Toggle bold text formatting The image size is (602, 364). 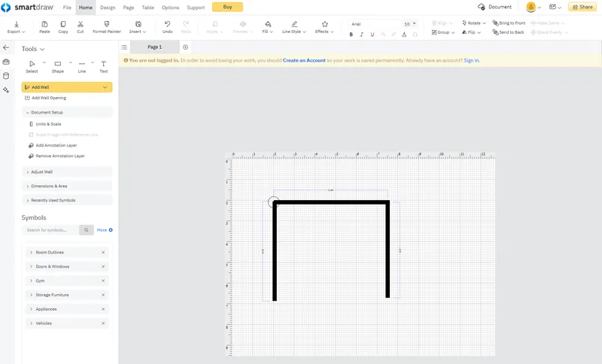pos(351,35)
